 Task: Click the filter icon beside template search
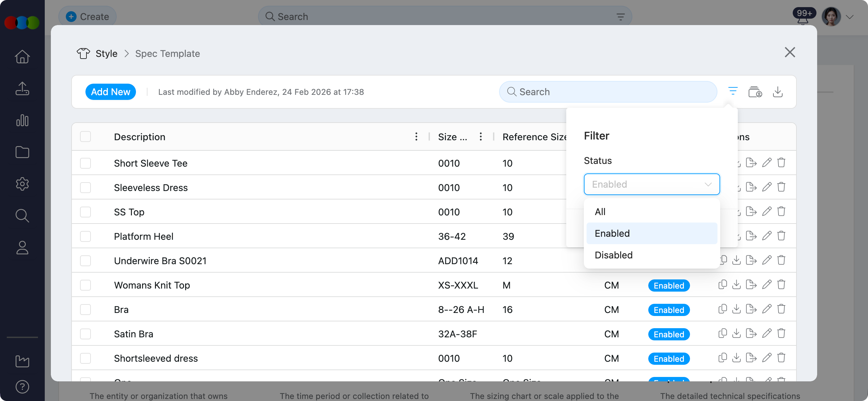coord(733,91)
